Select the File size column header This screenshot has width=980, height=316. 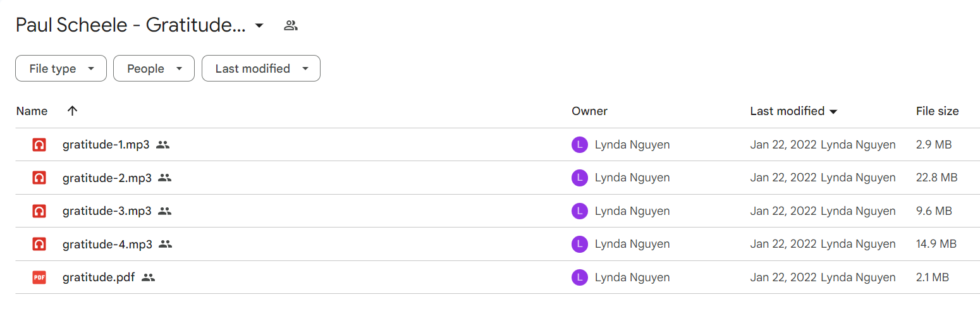(x=937, y=111)
